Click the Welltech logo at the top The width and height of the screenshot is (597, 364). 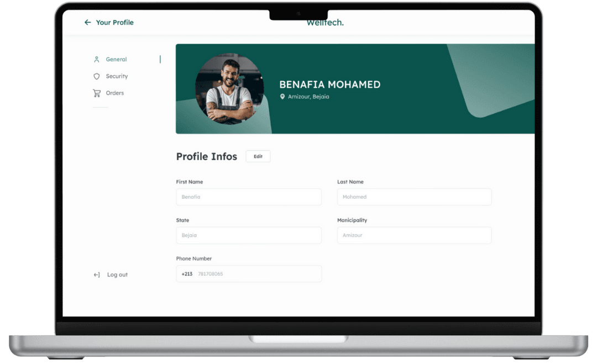point(325,23)
